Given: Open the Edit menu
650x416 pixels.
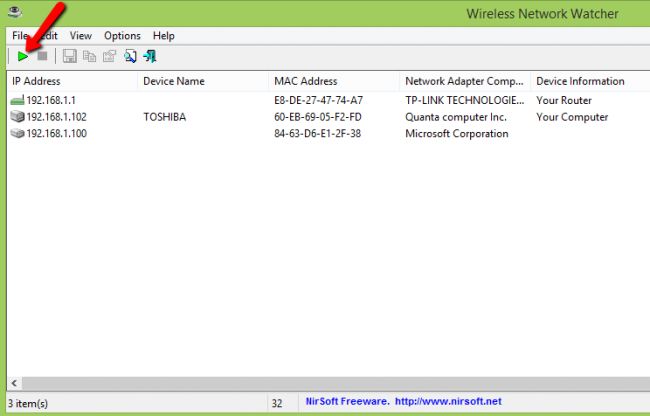Looking at the screenshot, I should [48, 36].
